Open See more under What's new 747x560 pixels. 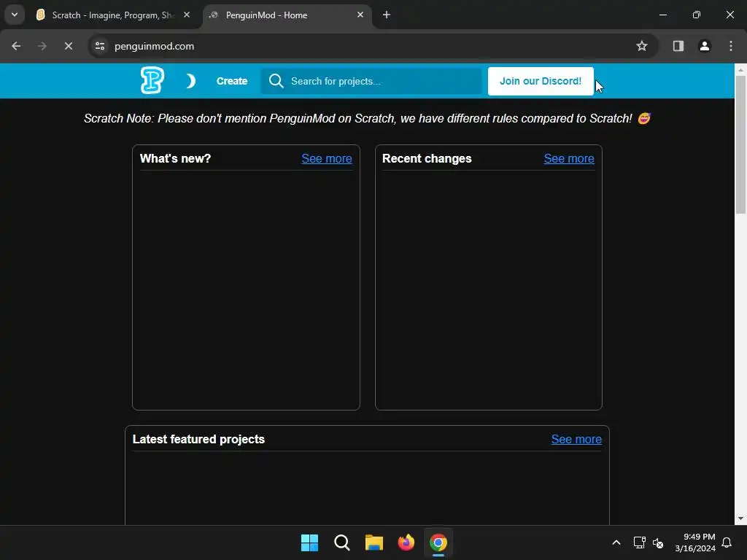pyautogui.click(x=327, y=158)
